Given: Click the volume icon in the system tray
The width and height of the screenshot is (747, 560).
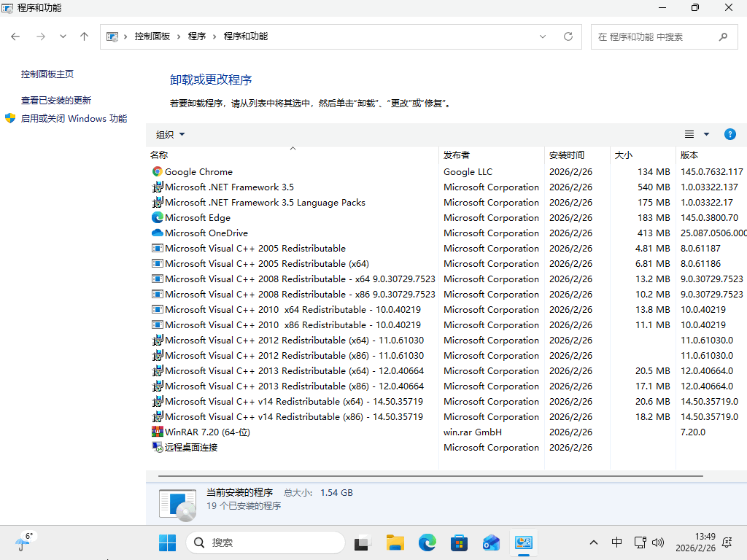Looking at the screenshot, I should pyautogui.click(x=658, y=542).
